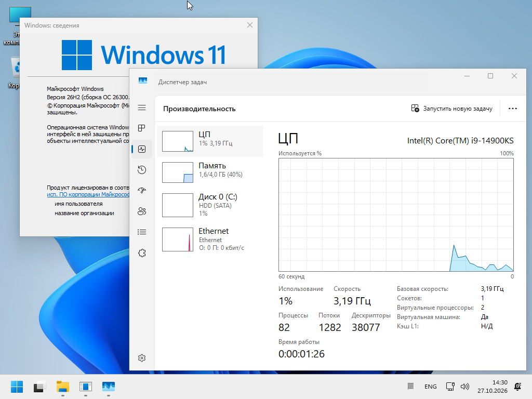Select the Диск 0 (C:) entry
532x399 pixels.
pos(210,205)
